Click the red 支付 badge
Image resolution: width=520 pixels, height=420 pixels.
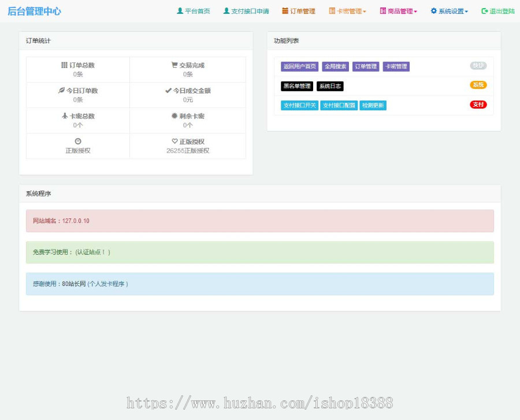pyautogui.click(x=478, y=105)
